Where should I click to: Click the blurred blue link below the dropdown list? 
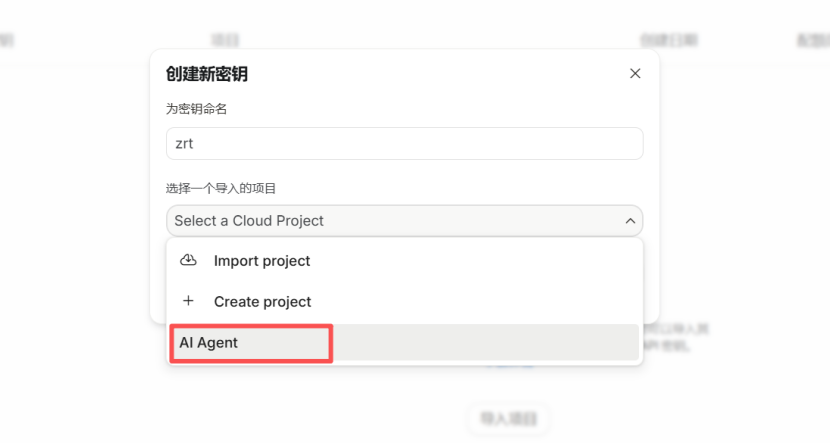tap(509, 365)
